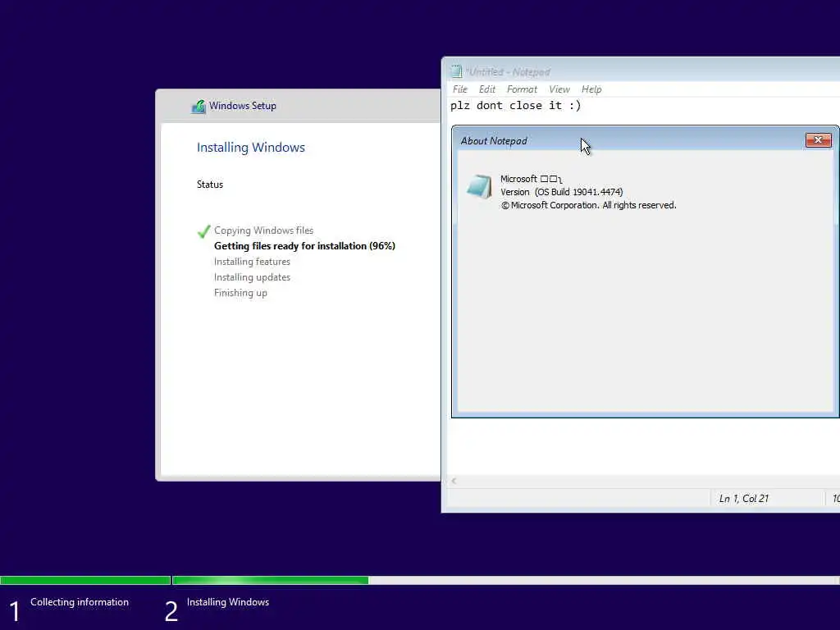This screenshot has width=840, height=630.
Task: Click the green checkmark beside Copying Windows files
Action: pos(203,231)
